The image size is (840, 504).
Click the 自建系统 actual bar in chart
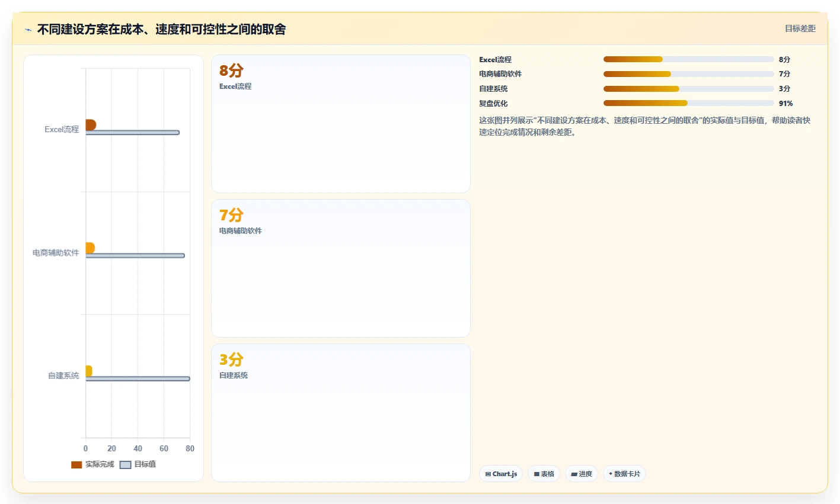pos(89,371)
